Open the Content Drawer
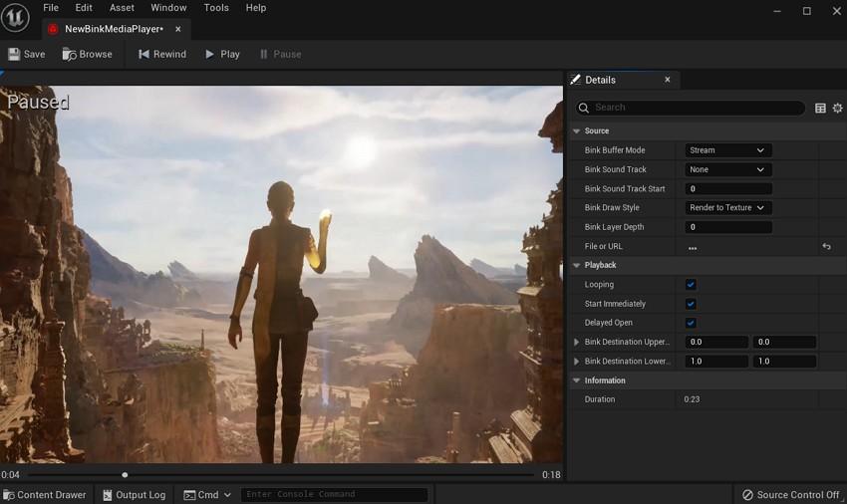The image size is (847, 504). click(45, 495)
